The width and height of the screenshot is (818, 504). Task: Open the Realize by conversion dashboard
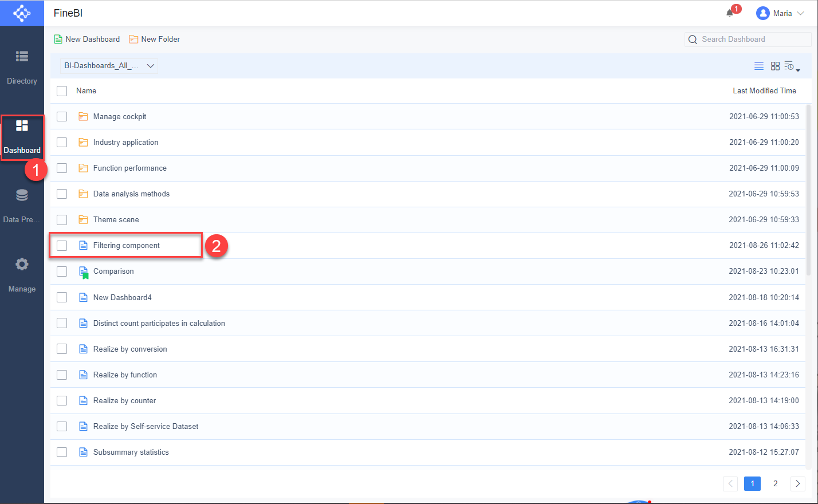[130, 349]
